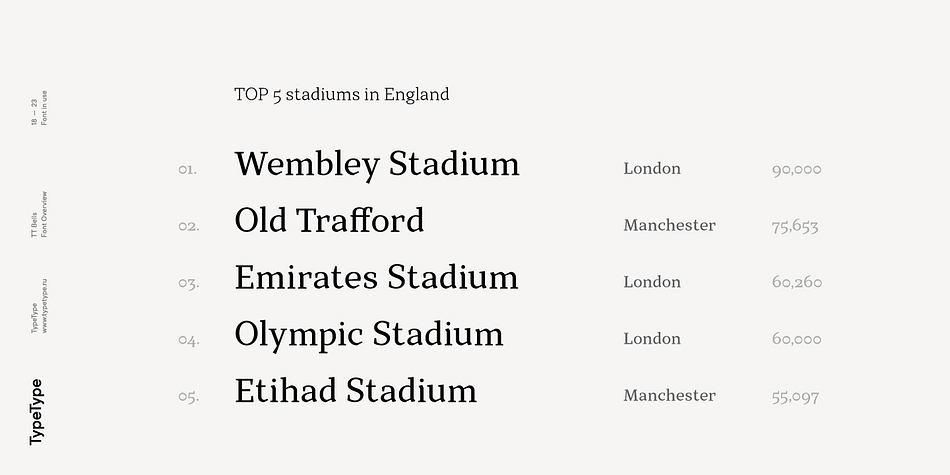Click the 55,097 capacity figure

click(x=795, y=397)
